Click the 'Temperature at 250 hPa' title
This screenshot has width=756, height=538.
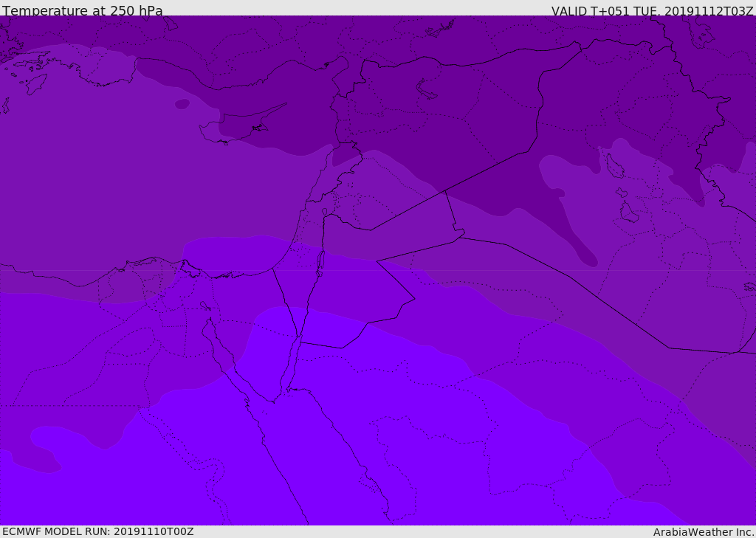pyautogui.click(x=83, y=10)
